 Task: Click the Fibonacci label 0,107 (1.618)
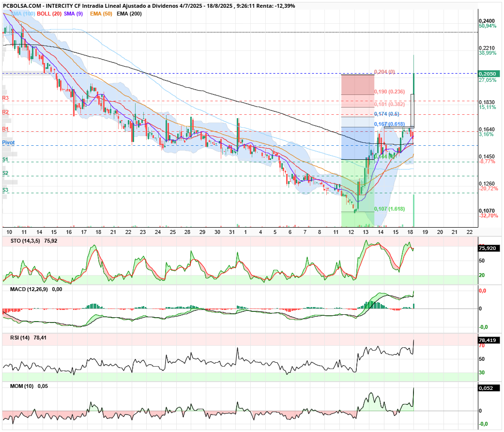390,209
